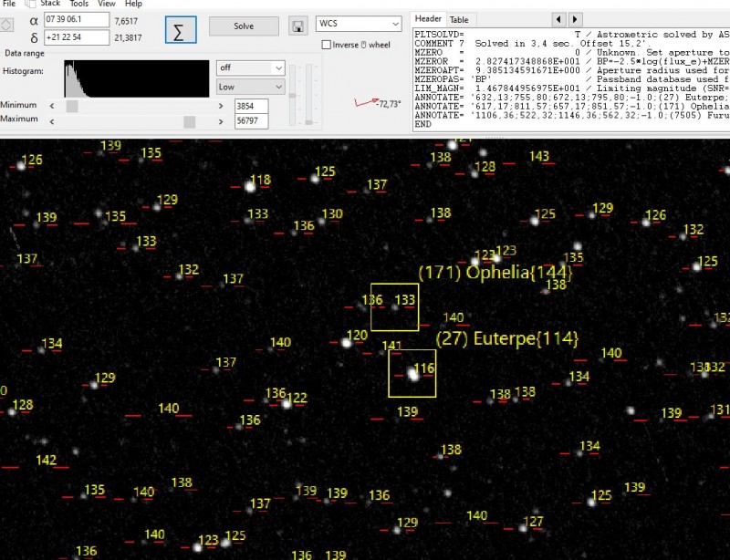
Task: Click the Maximum horizontal slider handle
Action: [190, 121]
